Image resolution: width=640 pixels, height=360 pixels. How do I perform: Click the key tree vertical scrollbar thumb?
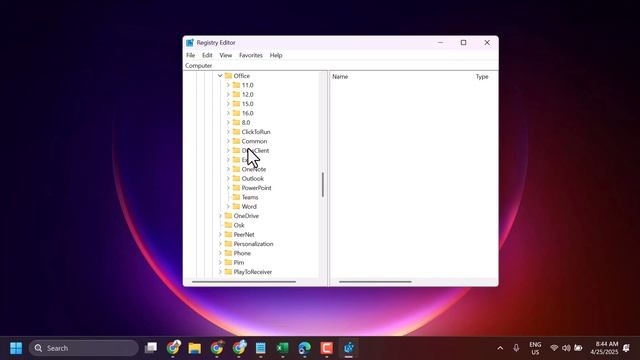323,184
